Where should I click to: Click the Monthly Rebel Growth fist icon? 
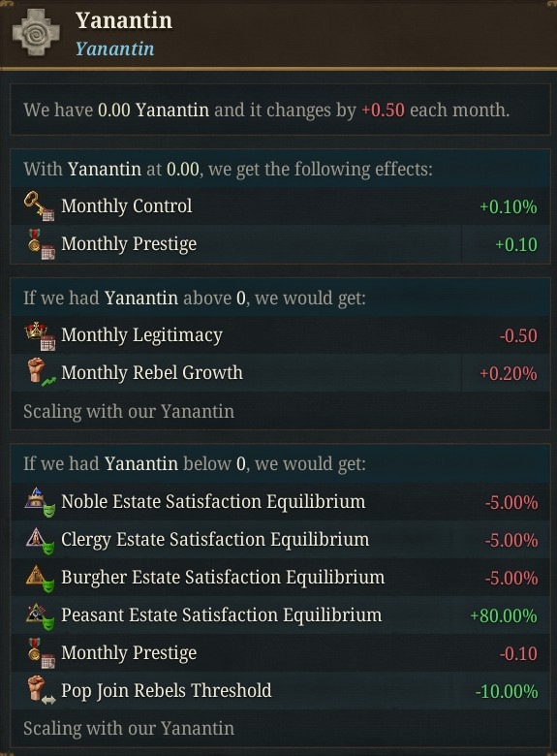[41, 373]
